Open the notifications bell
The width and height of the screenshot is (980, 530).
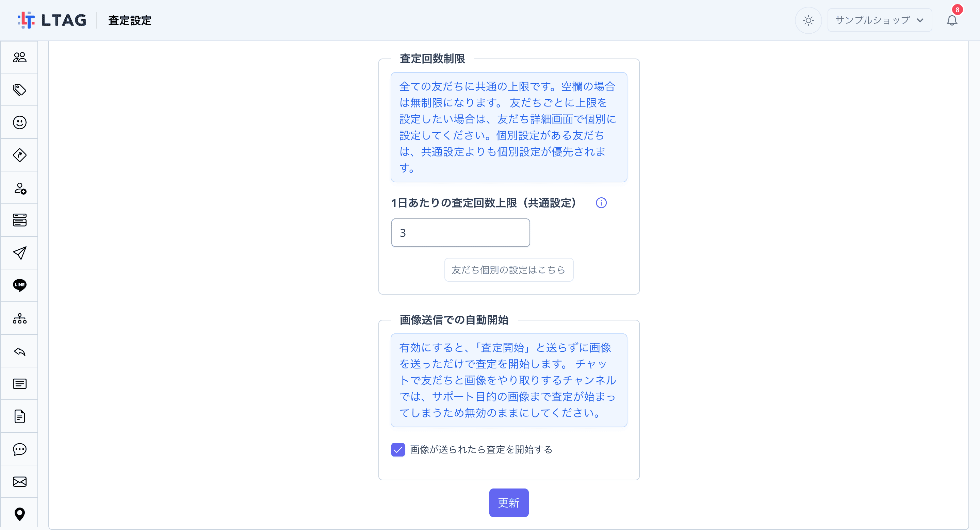(952, 20)
